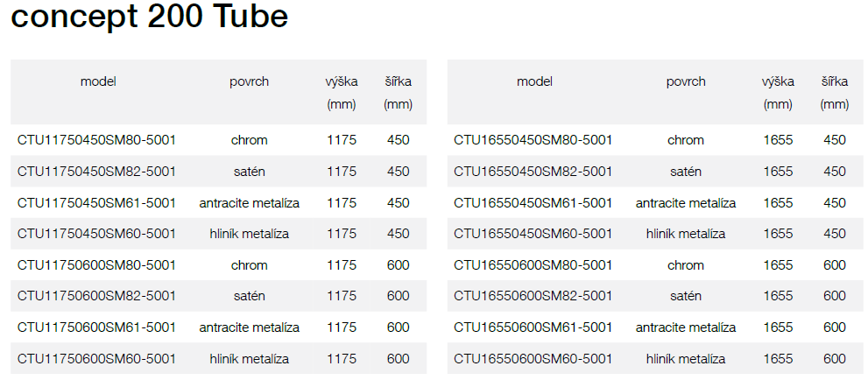Click "hliník metalíza" for CTU16550450SM60-5001
The height and width of the screenshot is (380, 868).
click(x=686, y=234)
